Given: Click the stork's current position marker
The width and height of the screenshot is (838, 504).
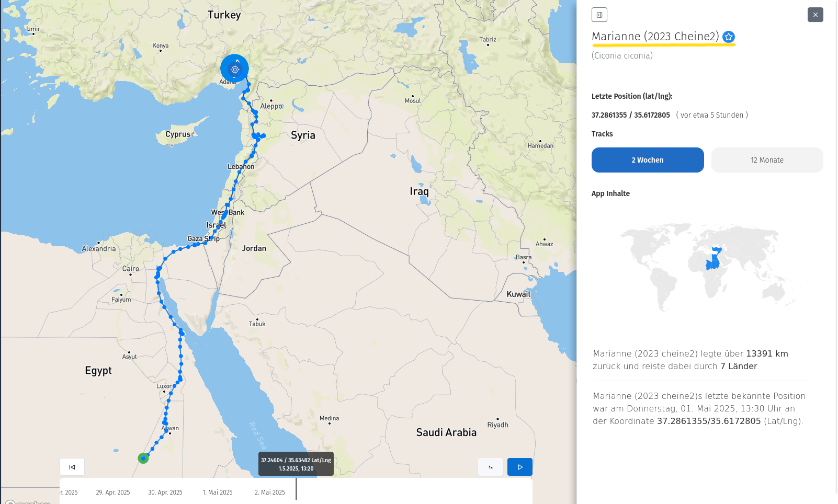Looking at the screenshot, I should pos(234,69).
